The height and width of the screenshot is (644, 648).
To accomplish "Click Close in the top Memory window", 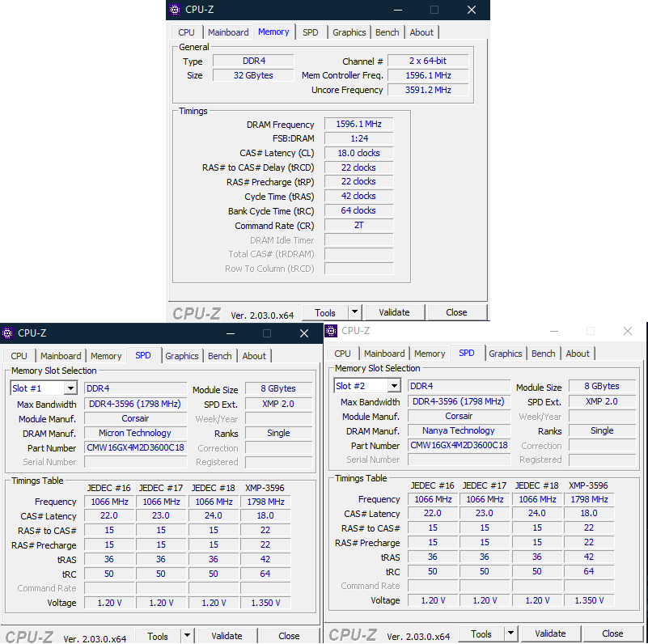I will pos(456,312).
